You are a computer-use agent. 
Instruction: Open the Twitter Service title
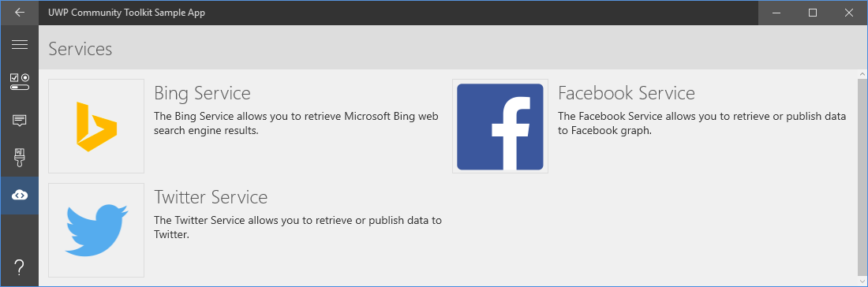211,197
